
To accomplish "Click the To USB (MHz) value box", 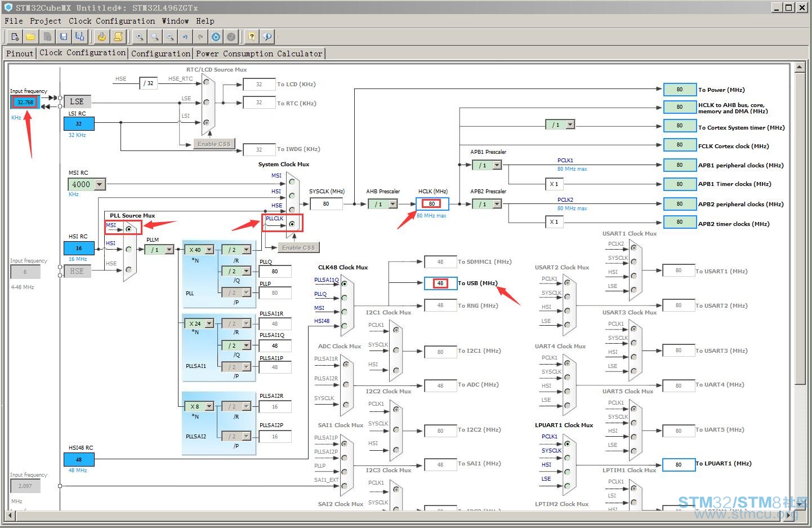I will click(x=440, y=283).
